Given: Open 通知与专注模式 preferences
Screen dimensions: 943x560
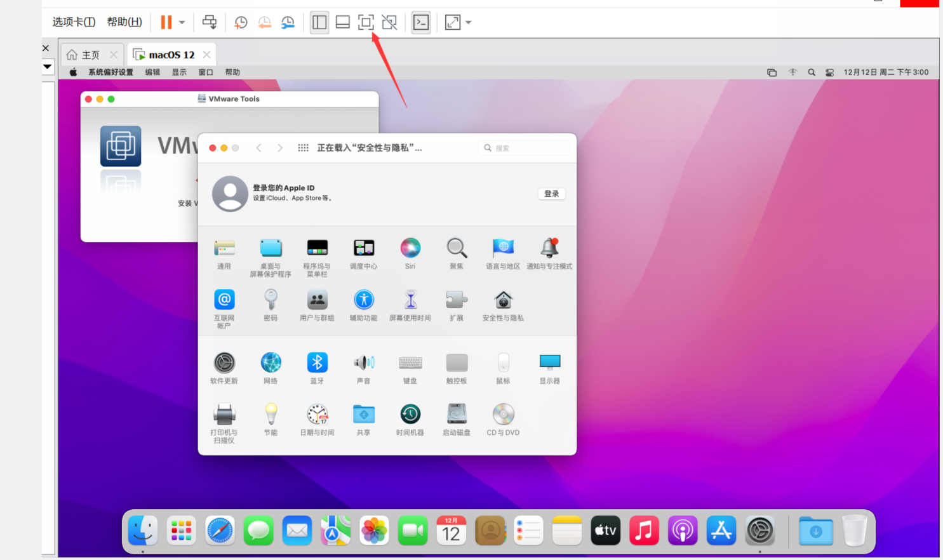Looking at the screenshot, I should (549, 254).
